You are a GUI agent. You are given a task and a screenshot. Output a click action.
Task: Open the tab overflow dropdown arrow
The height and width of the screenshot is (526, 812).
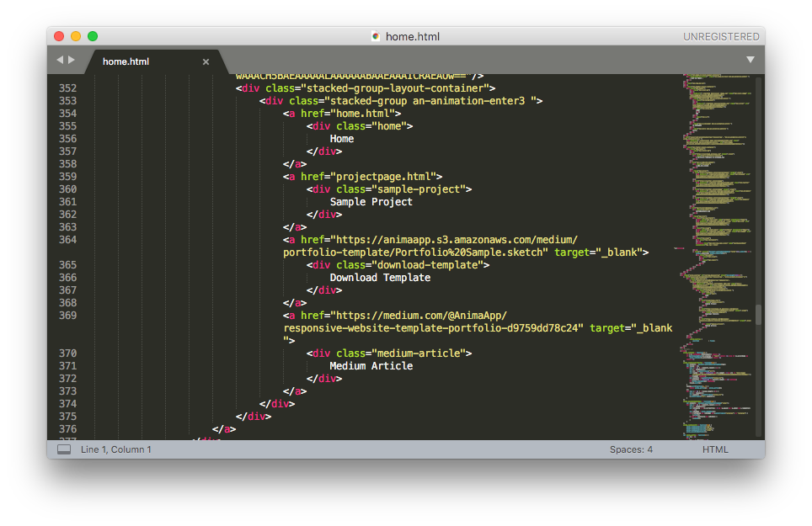coord(750,61)
